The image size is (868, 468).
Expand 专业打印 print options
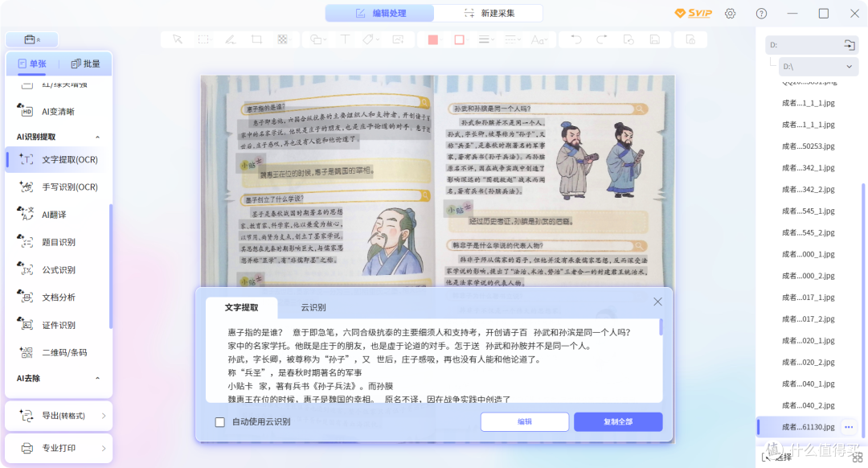coord(59,448)
